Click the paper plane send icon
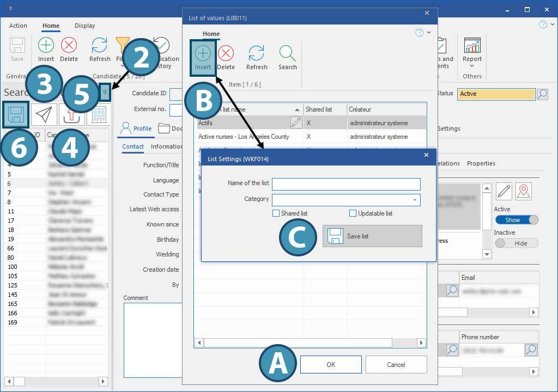The width and height of the screenshot is (558, 392). (44, 114)
